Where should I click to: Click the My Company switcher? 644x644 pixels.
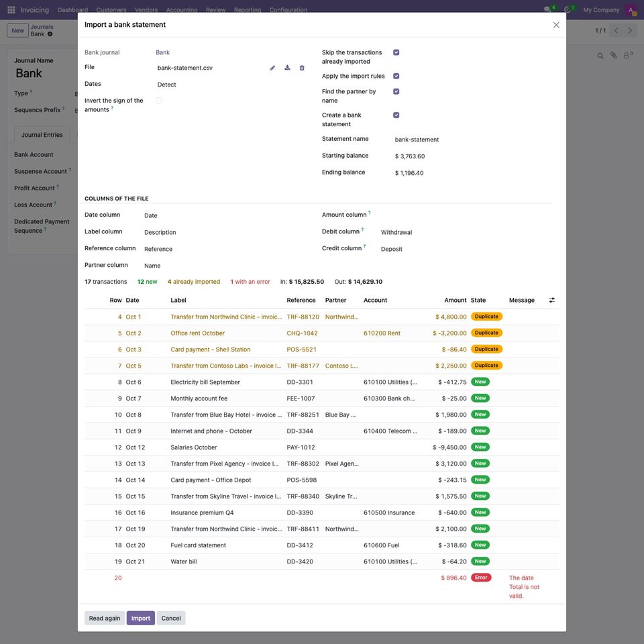(601, 9)
